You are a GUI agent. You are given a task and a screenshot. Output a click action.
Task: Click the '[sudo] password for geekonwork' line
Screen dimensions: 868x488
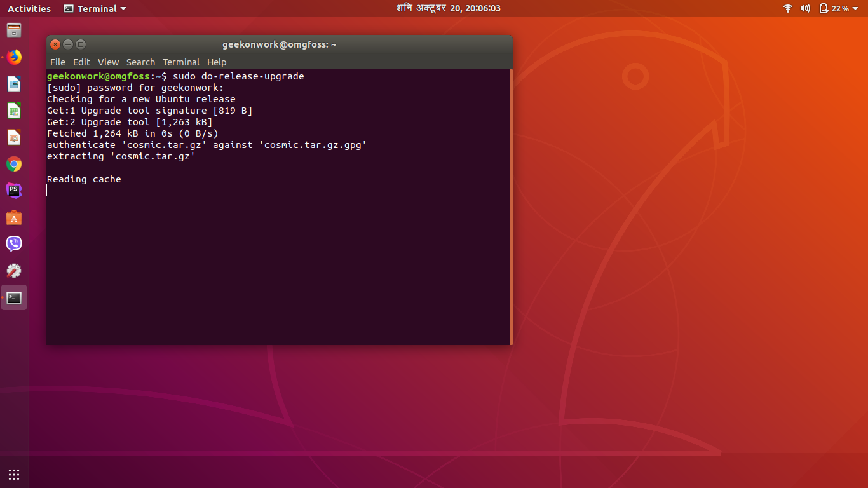click(135, 88)
